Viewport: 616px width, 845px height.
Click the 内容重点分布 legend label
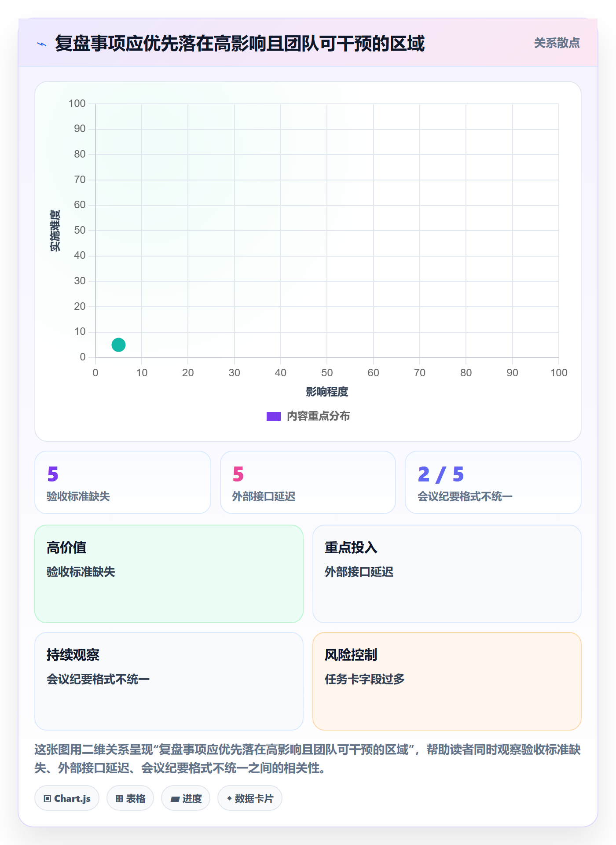pyautogui.click(x=318, y=416)
